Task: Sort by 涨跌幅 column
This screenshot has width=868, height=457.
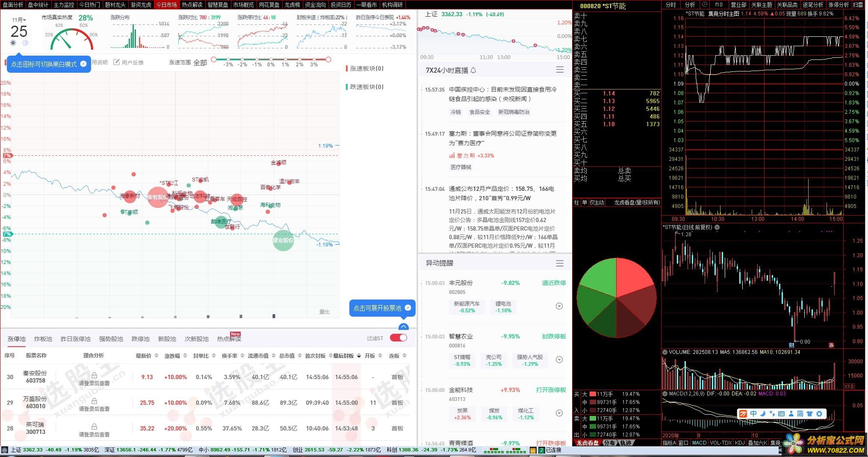Action: 175,356
